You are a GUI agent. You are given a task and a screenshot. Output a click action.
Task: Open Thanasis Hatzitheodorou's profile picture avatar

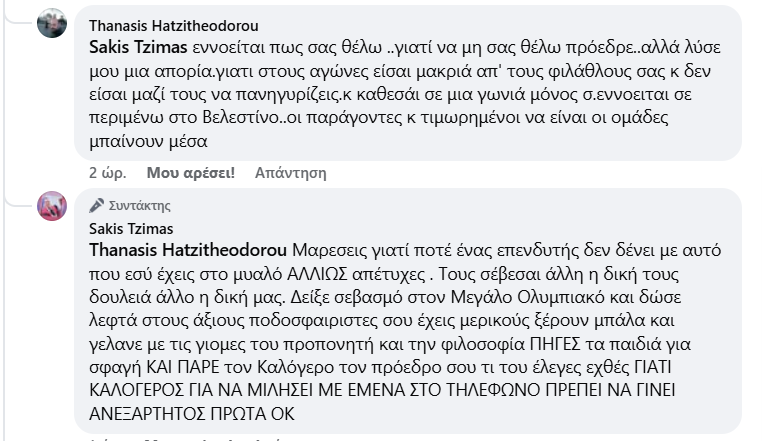(x=52, y=23)
